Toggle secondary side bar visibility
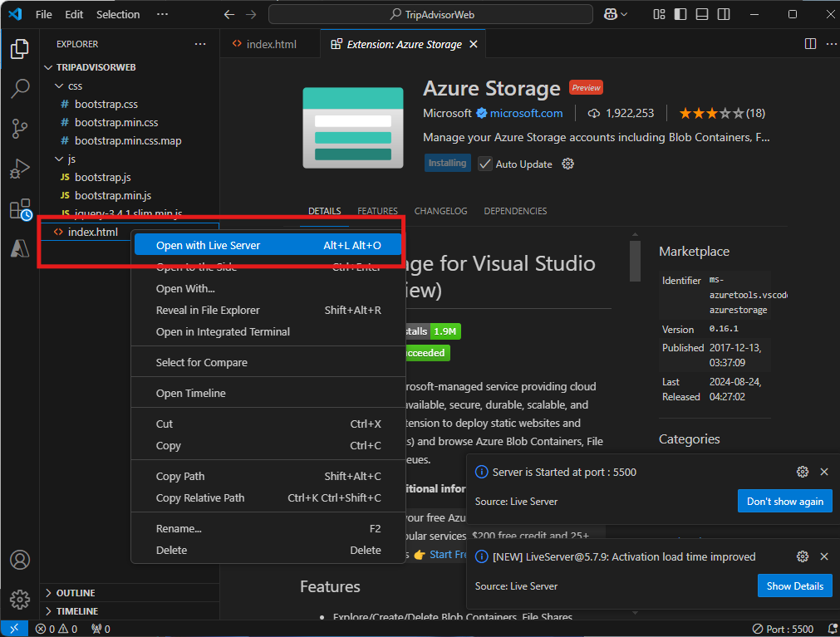 724,14
